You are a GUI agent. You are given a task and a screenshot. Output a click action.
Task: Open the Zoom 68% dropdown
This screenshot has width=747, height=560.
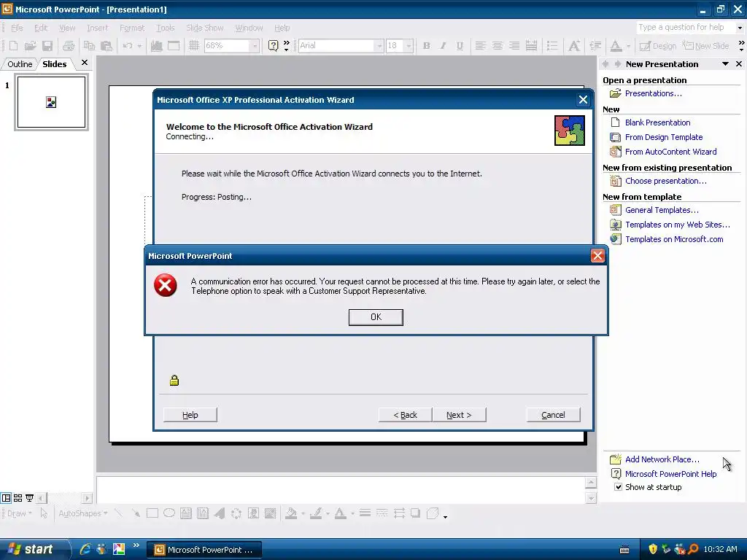(x=255, y=46)
